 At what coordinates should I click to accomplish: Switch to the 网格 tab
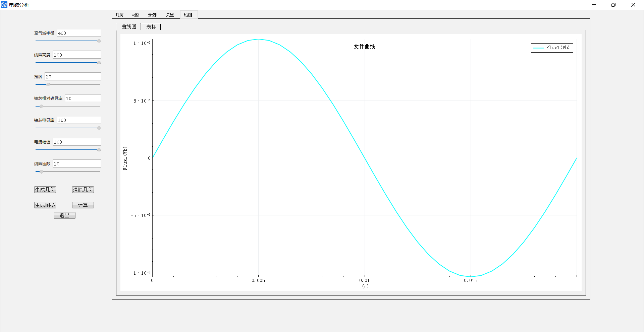pos(136,15)
